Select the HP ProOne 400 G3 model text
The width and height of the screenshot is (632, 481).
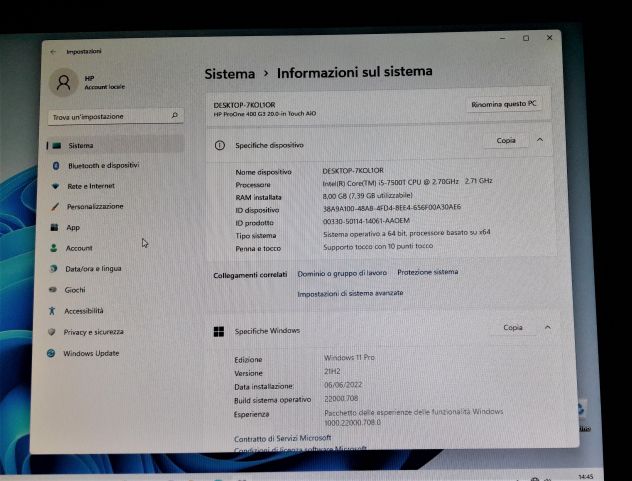coord(265,114)
